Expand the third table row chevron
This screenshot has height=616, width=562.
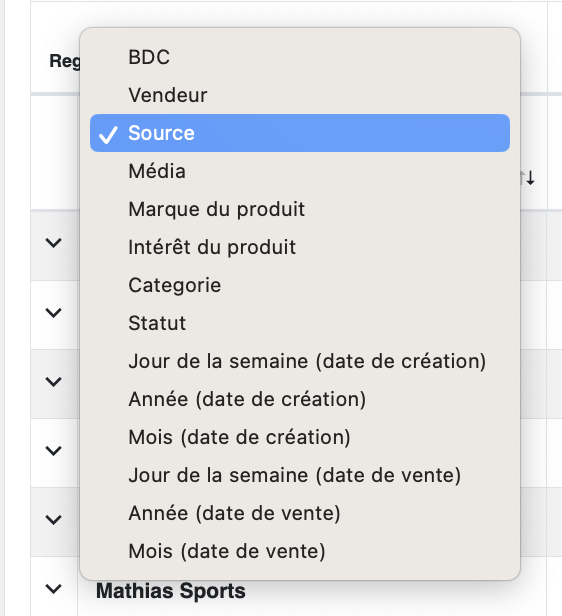click(x=53, y=381)
